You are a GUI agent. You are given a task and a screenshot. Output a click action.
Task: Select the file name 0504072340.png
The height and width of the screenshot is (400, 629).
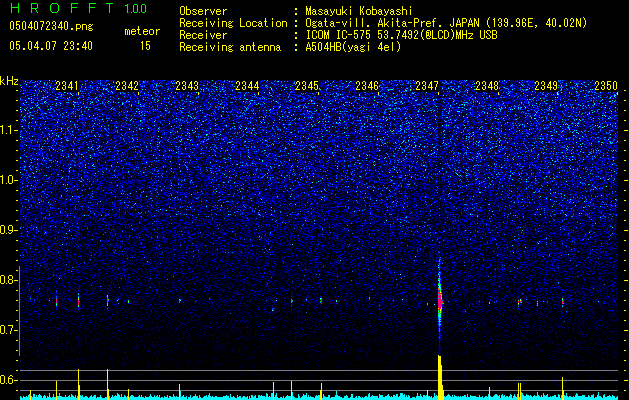[51, 27]
